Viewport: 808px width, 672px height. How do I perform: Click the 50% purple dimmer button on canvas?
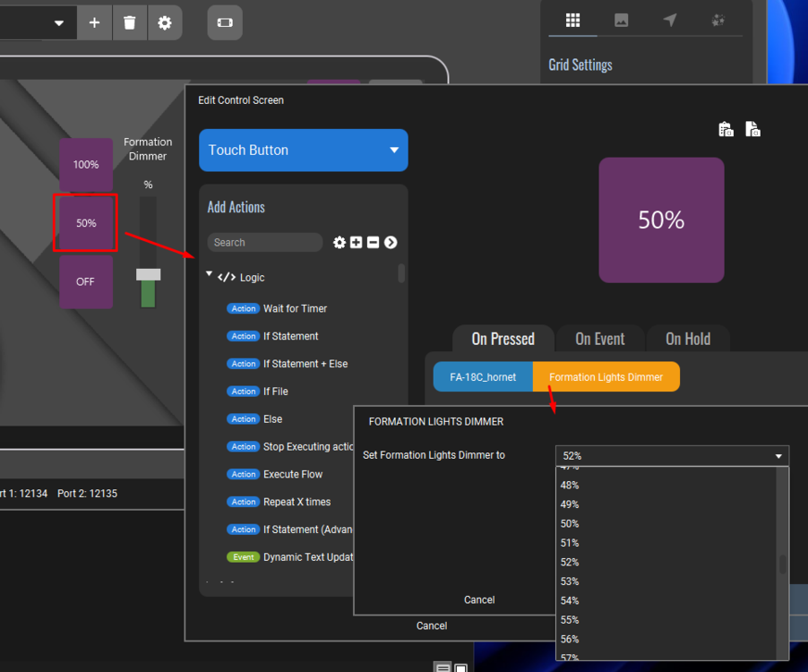(x=86, y=223)
